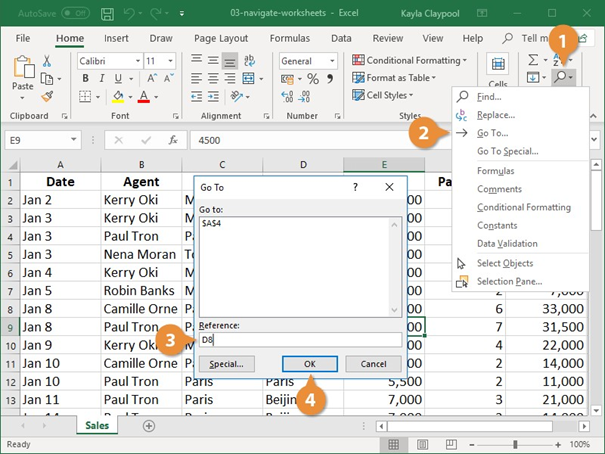
Task: Click the red Font Color A icon
Action: click(x=144, y=96)
